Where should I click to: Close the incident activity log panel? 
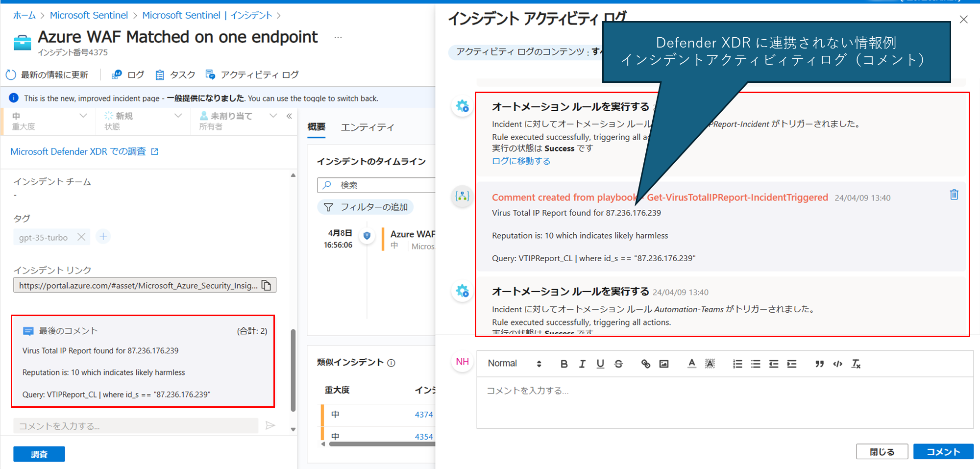pyautogui.click(x=963, y=20)
